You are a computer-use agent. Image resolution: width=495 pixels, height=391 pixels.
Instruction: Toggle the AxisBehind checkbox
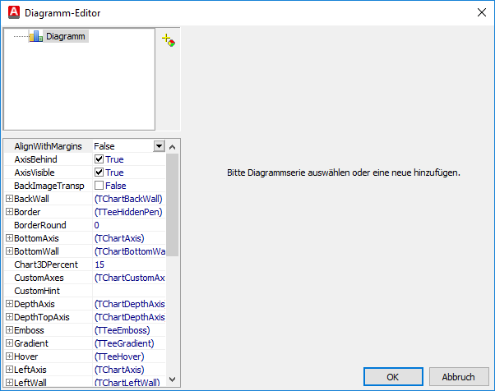(x=99, y=159)
